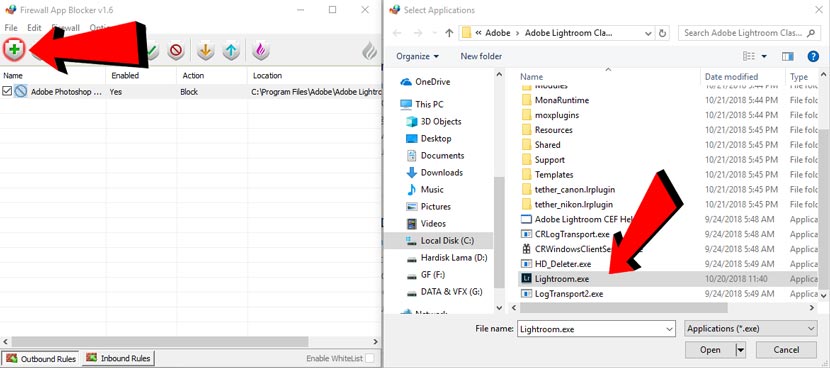Open the File menu
The width and height of the screenshot is (830, 368).
[11, 28]
